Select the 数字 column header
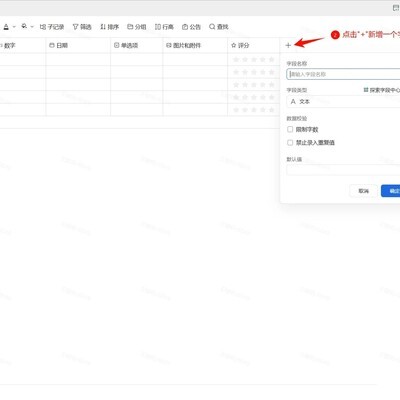The width and height of the screenshot is (400, 400). pos(22,45)
